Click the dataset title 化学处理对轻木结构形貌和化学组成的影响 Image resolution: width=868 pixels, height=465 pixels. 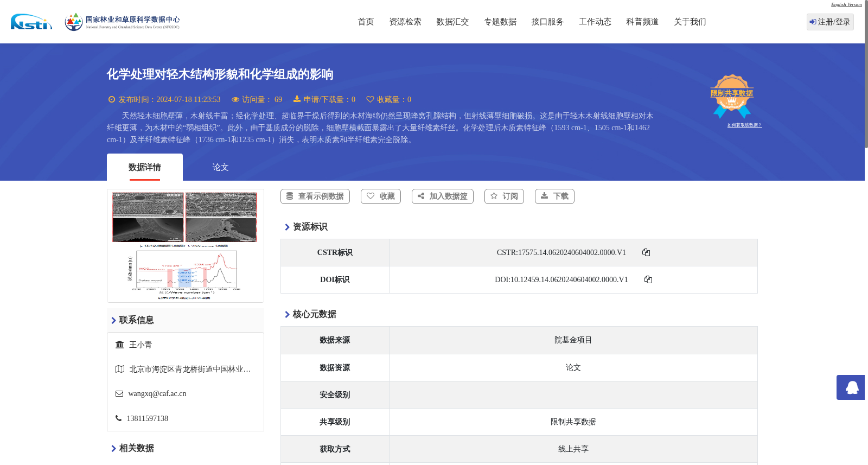point(220,74)
